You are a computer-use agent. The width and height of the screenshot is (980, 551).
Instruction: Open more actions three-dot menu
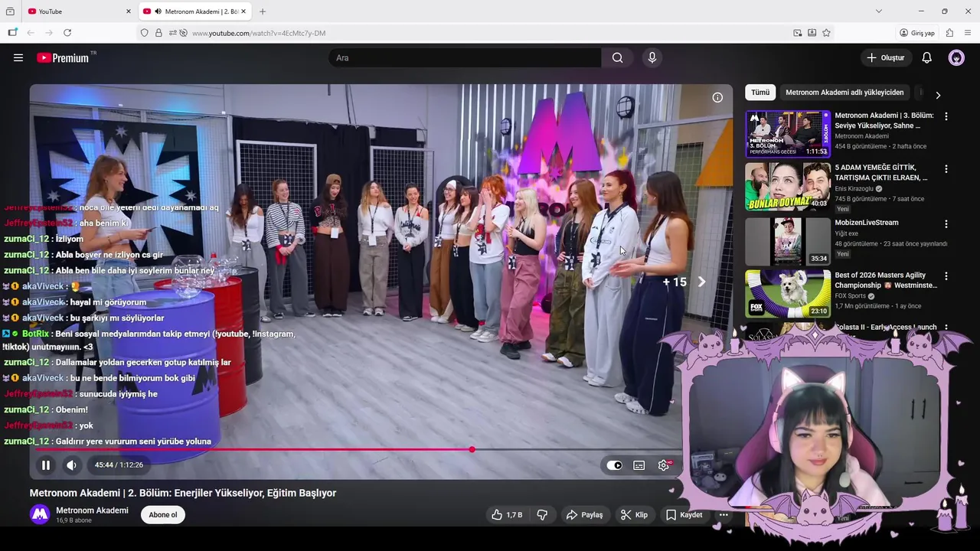coord(724,515)
